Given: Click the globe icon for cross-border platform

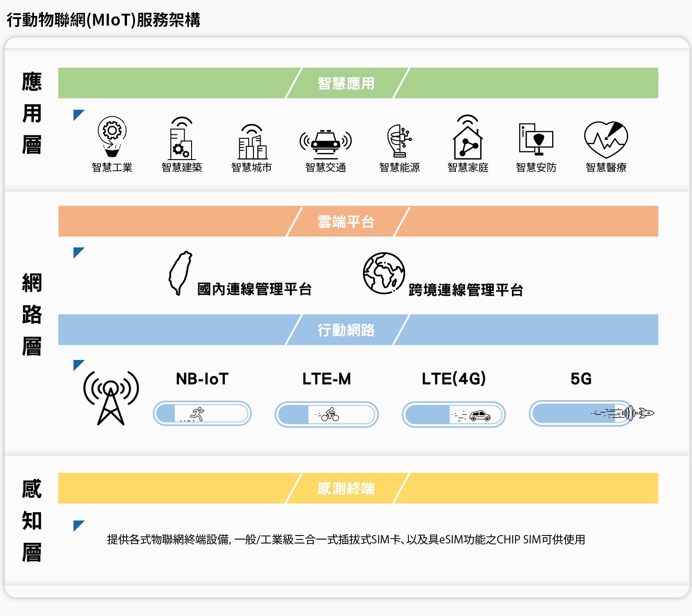Looking at the screenshot, I should (x=384, y=273).
